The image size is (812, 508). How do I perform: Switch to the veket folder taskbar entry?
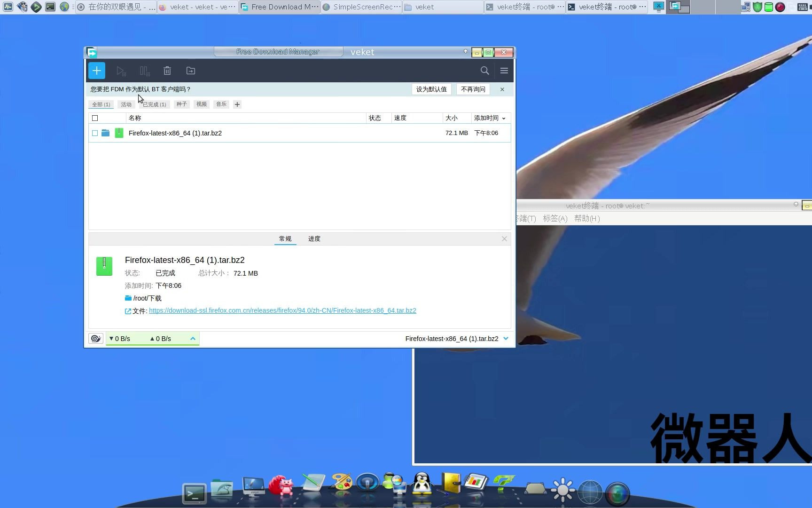[443, 7]
